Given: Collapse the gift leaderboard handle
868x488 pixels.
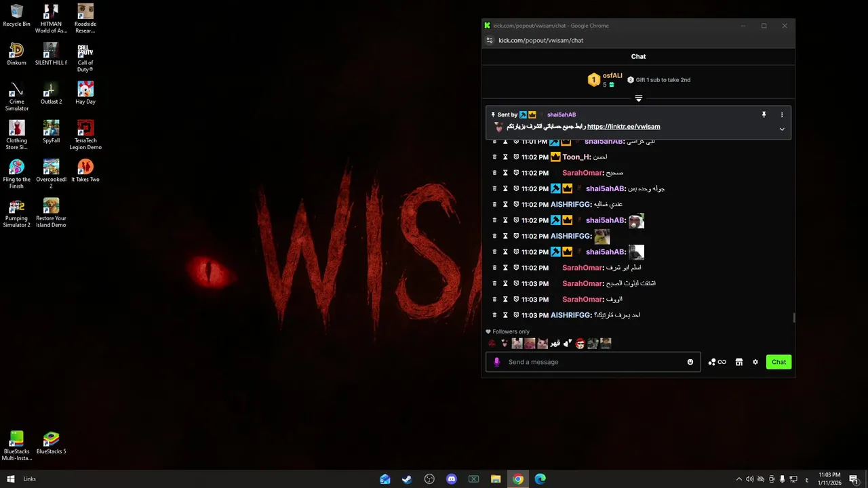Looking at the screenshot, I should [638, 99].
